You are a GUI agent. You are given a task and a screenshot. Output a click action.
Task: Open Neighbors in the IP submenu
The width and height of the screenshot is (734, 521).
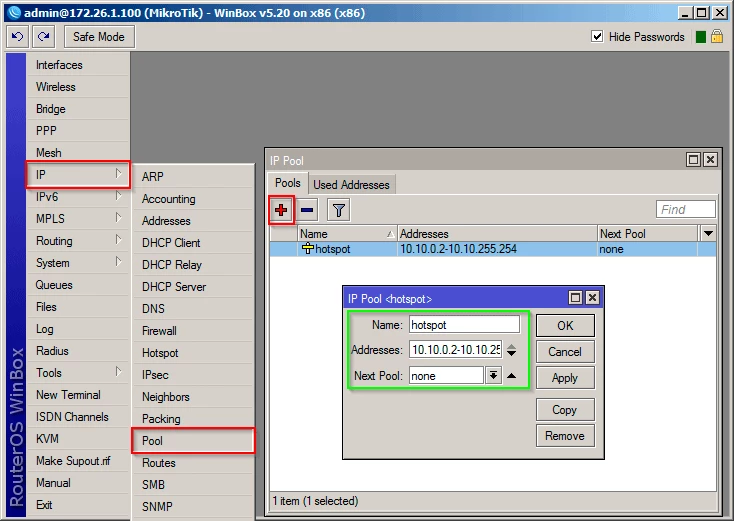coord(193,396)
